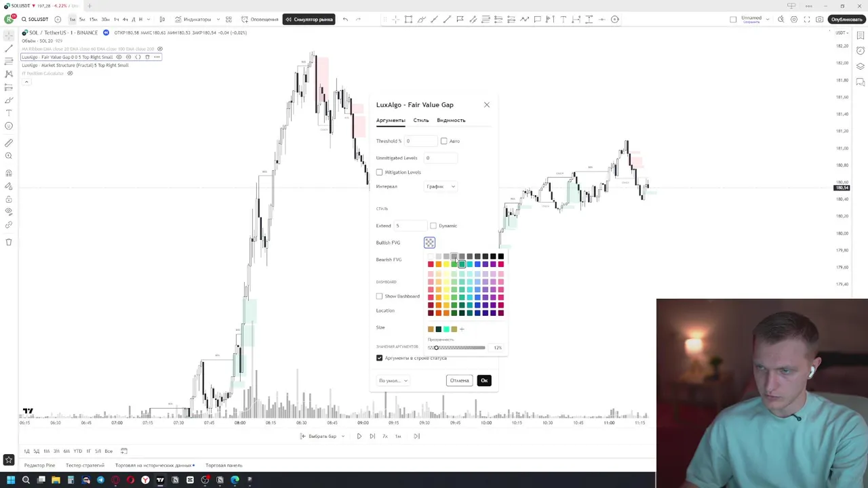Click the undo arrow
This screenshot has width=868, height=488.
[345, 19]
